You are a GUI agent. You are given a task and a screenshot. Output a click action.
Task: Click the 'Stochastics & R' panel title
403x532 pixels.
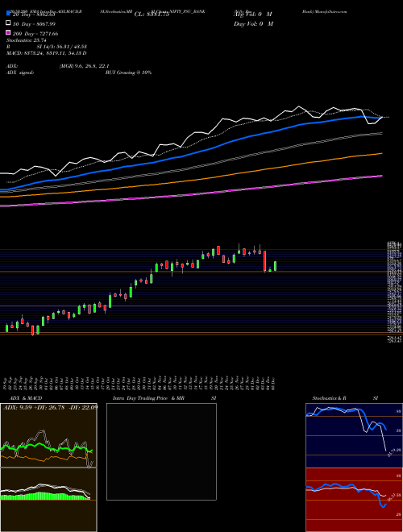[x=329, y=398]
